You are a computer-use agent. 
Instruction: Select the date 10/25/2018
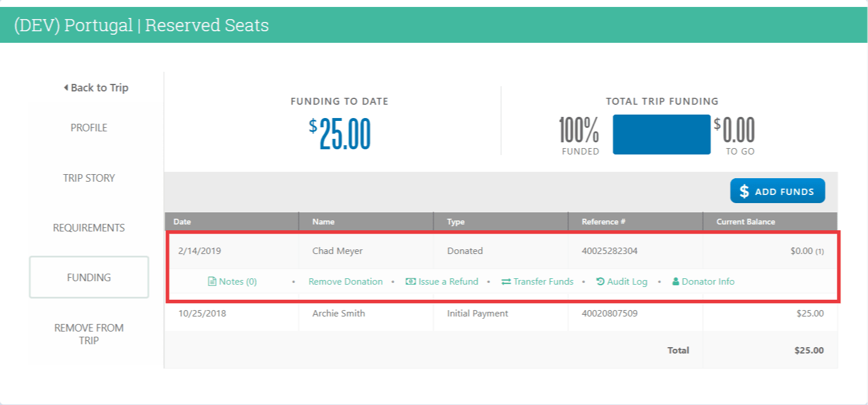(x=202, y=314)
